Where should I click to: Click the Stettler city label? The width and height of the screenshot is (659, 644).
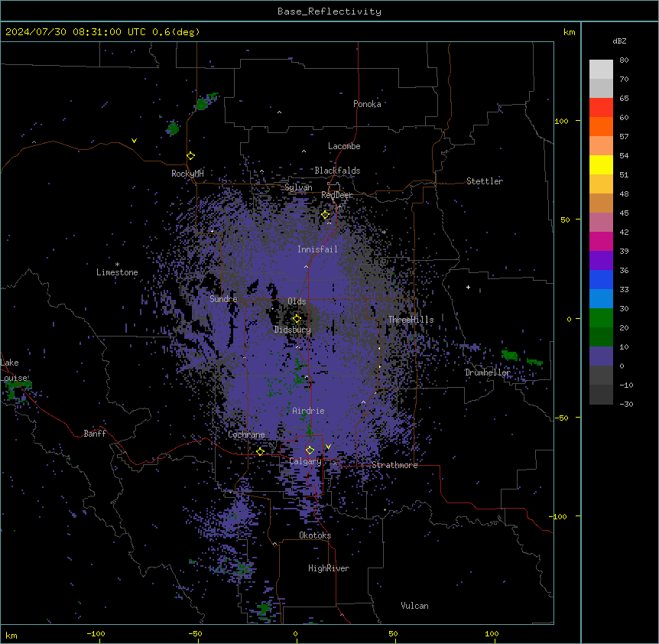(x=485, y=181)
